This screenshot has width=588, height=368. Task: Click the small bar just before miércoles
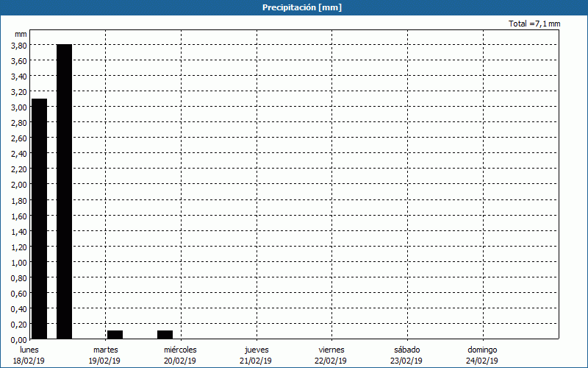[165, 335]
